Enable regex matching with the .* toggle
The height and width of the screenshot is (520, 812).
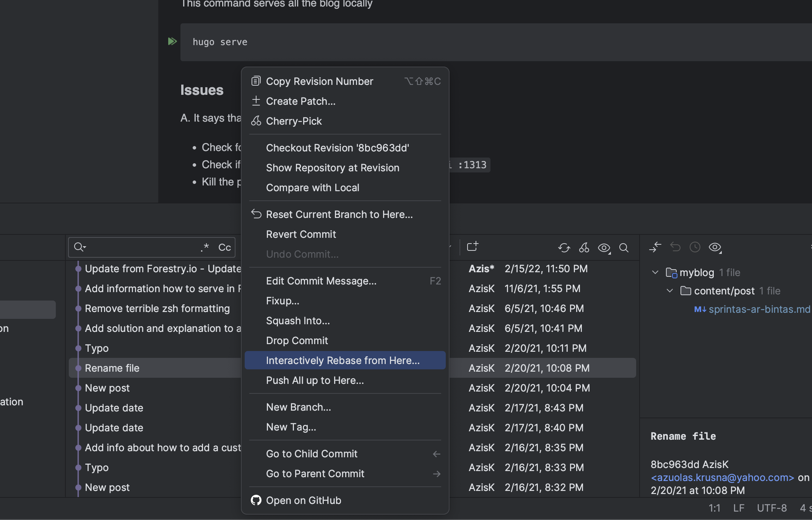tap(205, 247)
